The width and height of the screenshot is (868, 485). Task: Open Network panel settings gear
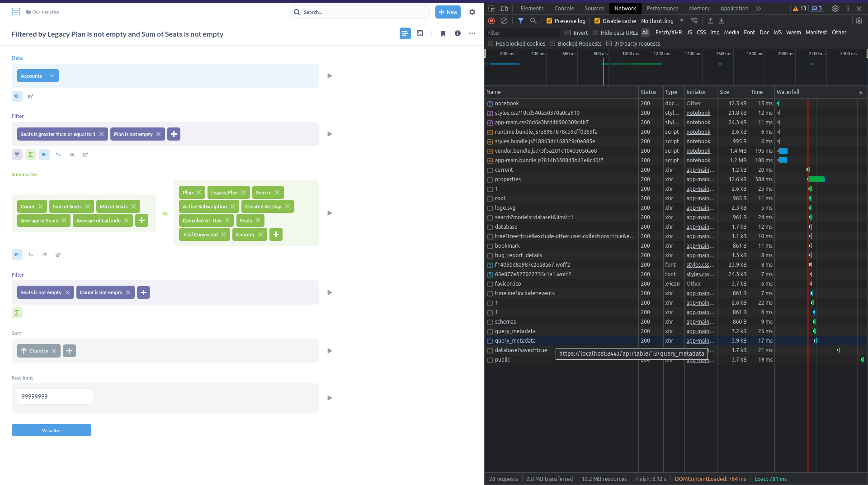[859, 21]
